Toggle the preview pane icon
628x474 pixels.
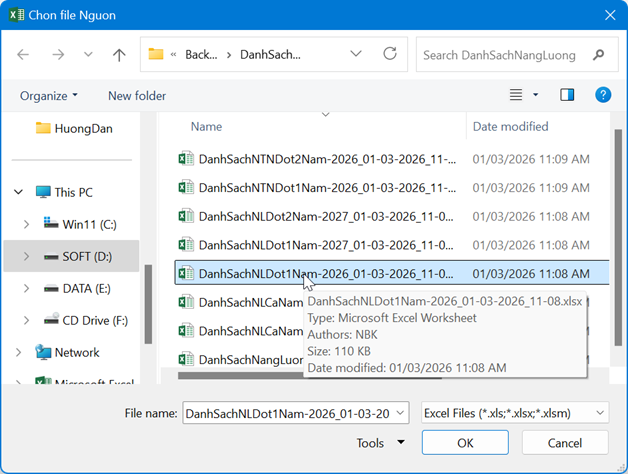coord(567,95)
